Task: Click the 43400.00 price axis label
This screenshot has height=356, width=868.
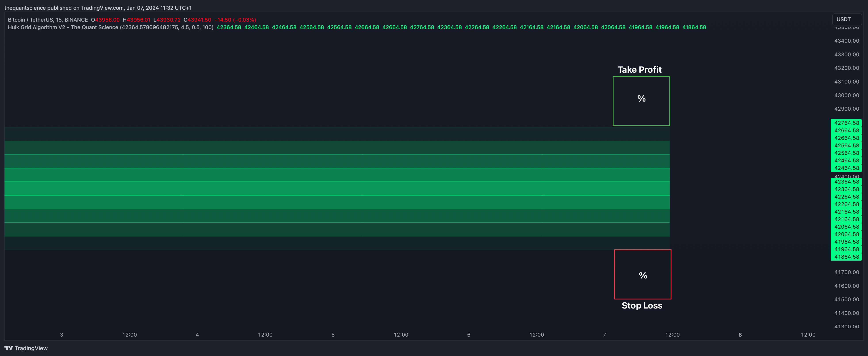Action: click(x=846, y=41)
